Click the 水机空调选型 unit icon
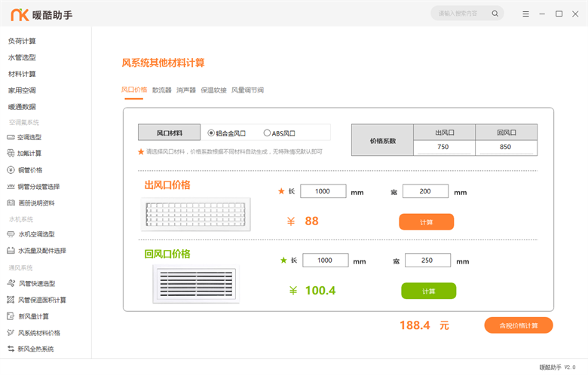 (x=11, y=234)
